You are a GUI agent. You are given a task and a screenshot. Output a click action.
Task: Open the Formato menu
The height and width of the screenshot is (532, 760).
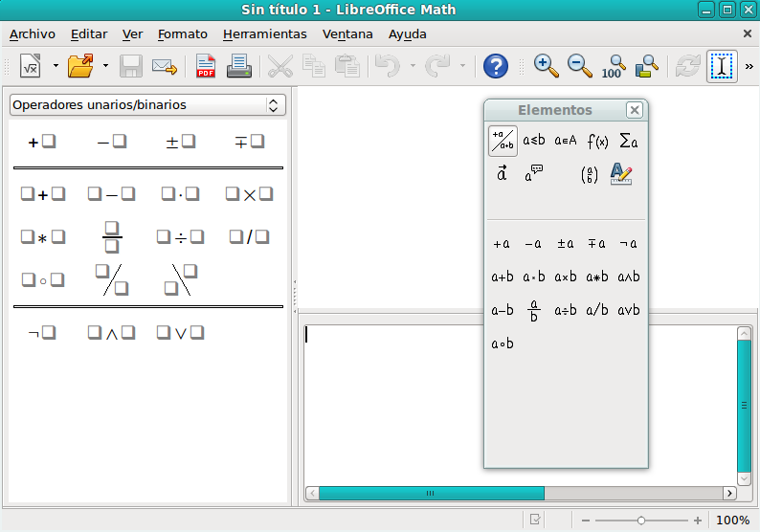click(x=182, y=33)
